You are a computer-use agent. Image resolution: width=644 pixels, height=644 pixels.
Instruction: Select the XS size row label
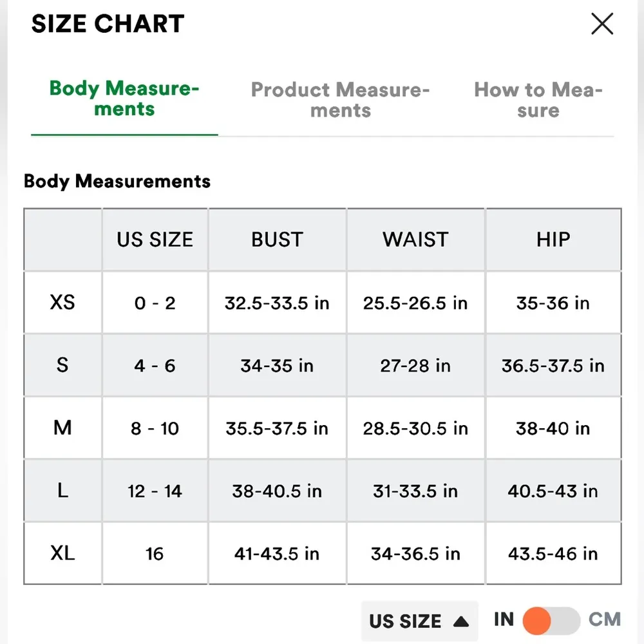62,302
